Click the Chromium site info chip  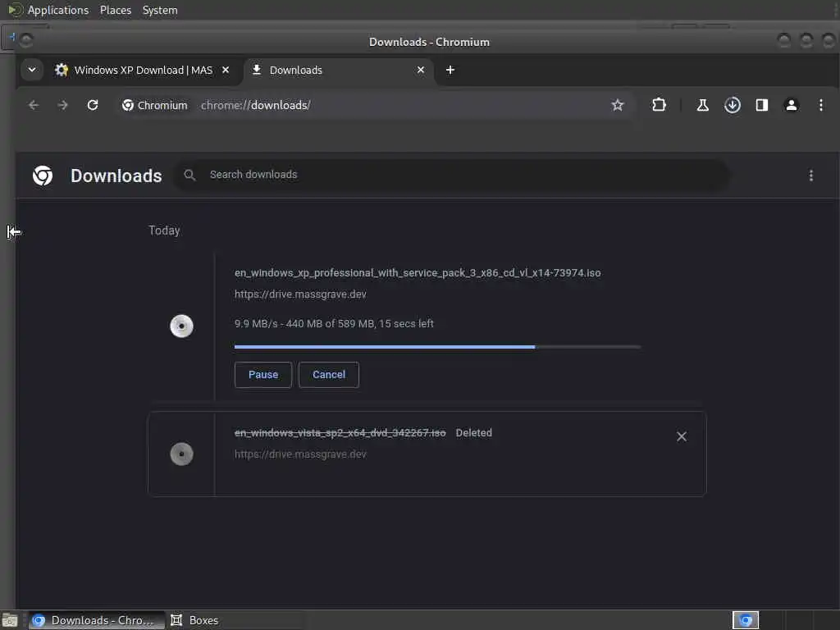click(x=155, y=105)
